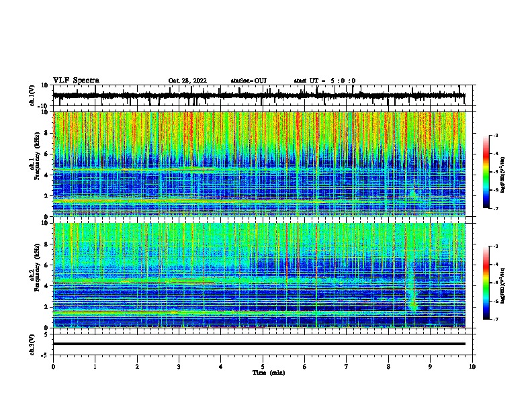Screen dimensions: 532x411
Task: Click the ch.3 (V) axis label
Action: (x=32, y=345)
